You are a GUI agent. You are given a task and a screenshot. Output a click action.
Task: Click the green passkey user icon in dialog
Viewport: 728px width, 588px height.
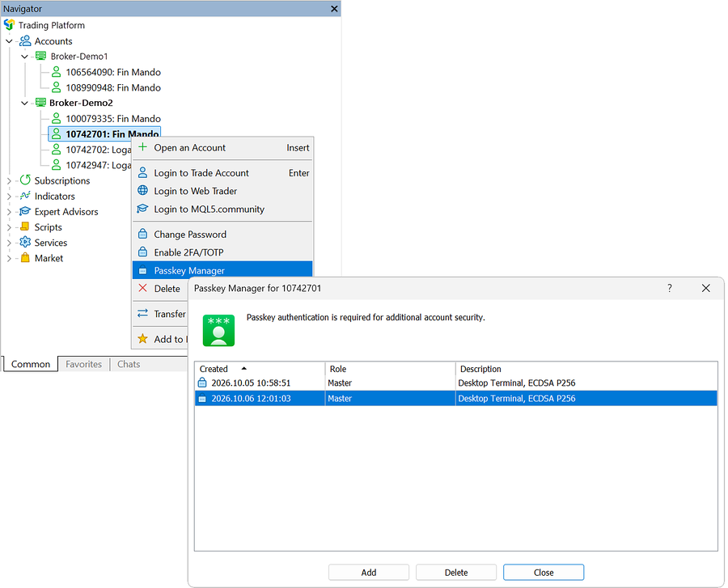(218, 331)
